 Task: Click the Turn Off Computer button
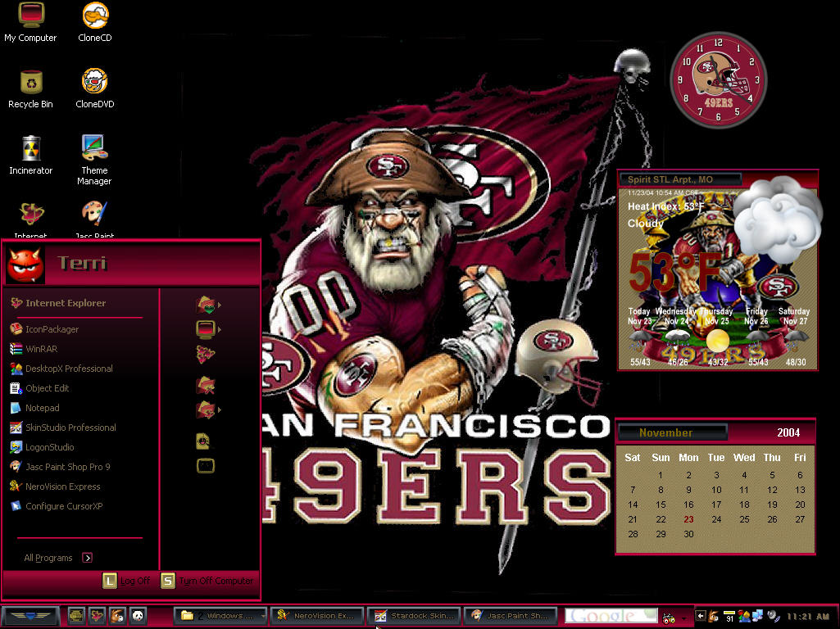[x=207, y=581]
